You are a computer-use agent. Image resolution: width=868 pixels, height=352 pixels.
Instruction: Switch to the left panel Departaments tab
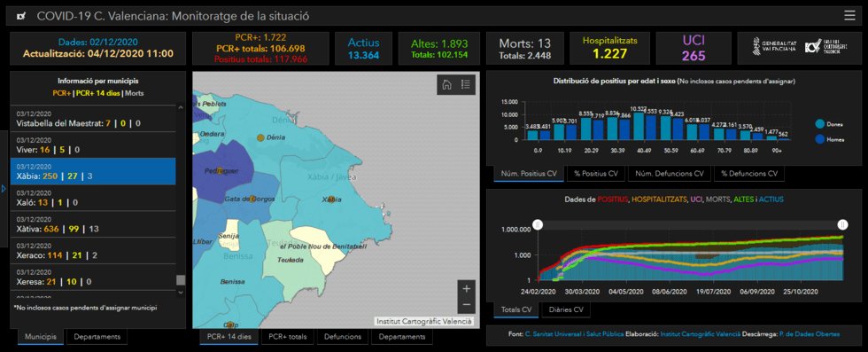pyautogui.click(x=97, y=336)
